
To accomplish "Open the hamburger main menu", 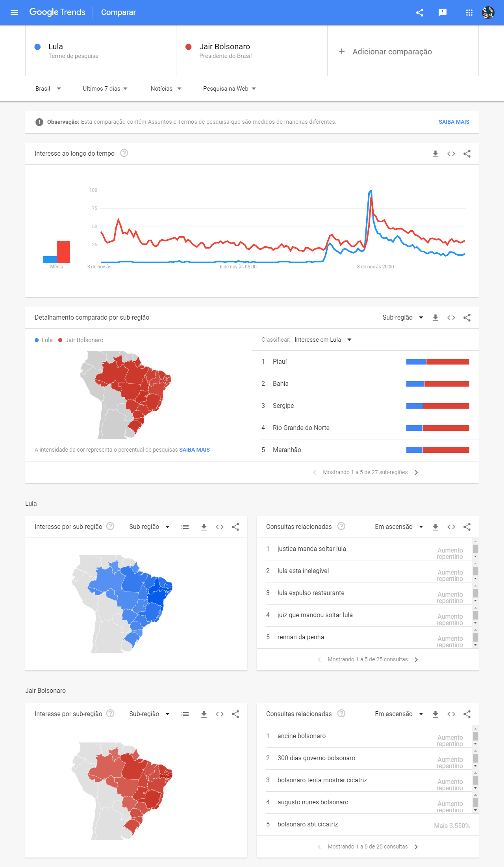I will coord(14,12).
